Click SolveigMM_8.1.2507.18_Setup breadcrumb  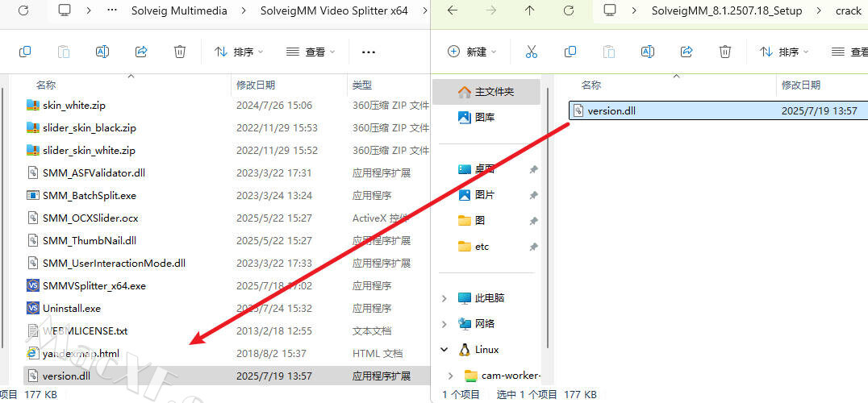[727, 10]
